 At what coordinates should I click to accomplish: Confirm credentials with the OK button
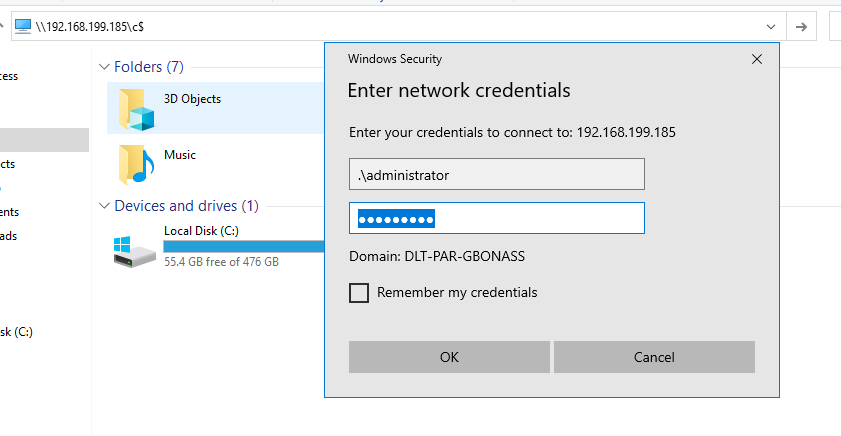coord(449,357)
